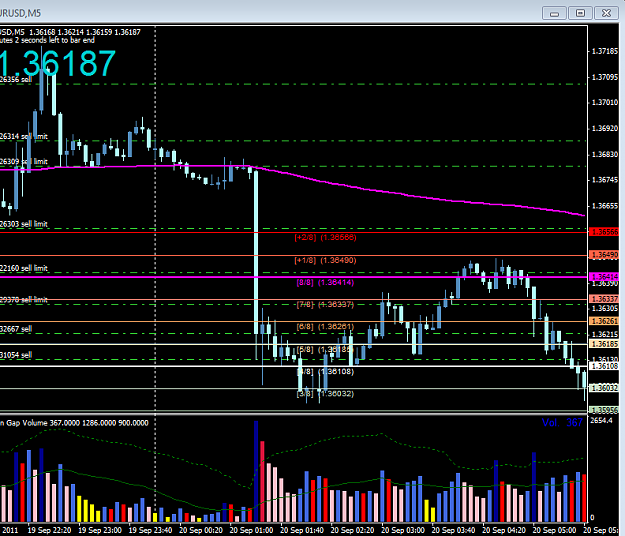Select the 26303 sell limit order label
625x536 pixels.
[x=24, y=224]
